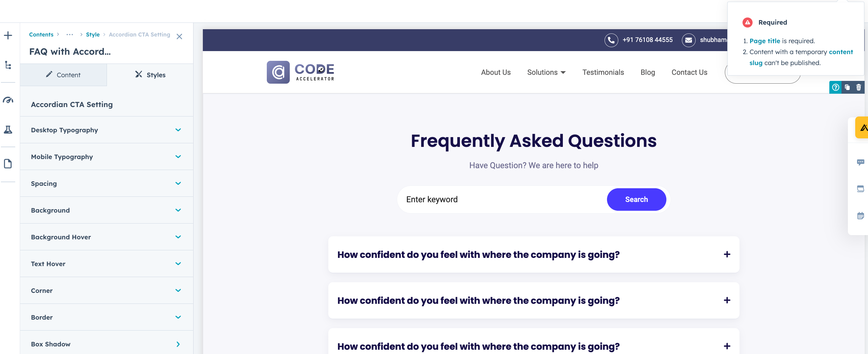
Task: Click the flask test icon in sidebar
Action: point(8,130)
